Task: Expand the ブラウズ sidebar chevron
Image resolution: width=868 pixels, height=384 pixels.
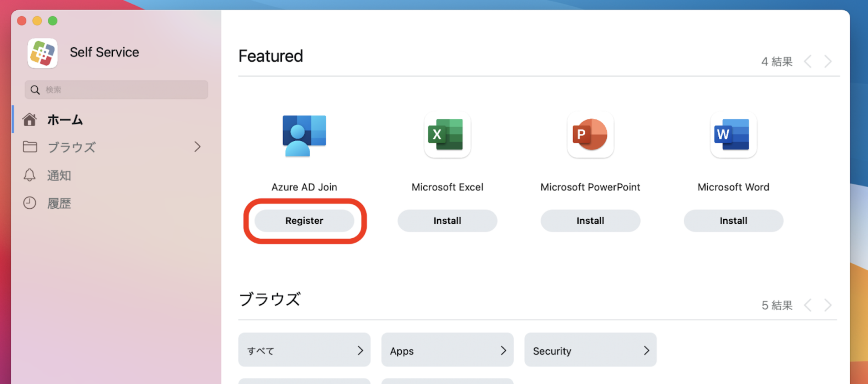Action: pyautogui.click(x=198, y=147)
